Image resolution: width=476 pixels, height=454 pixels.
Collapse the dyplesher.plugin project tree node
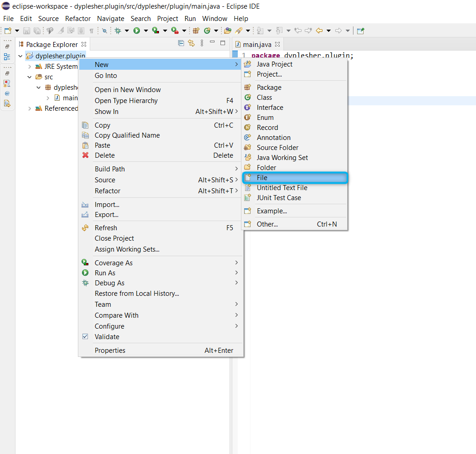(x=20, y=56)
